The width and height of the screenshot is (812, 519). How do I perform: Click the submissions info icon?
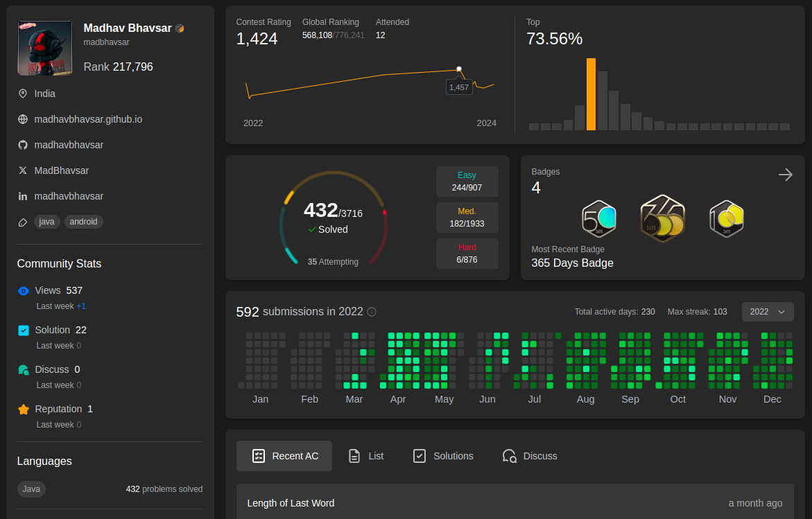coord(372,312)
